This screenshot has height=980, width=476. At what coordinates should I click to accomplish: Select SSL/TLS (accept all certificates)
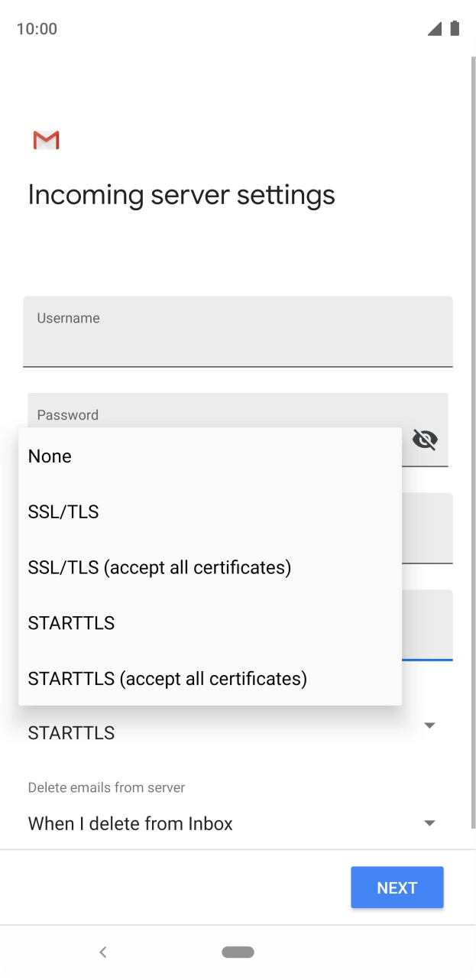coord(160,568)
